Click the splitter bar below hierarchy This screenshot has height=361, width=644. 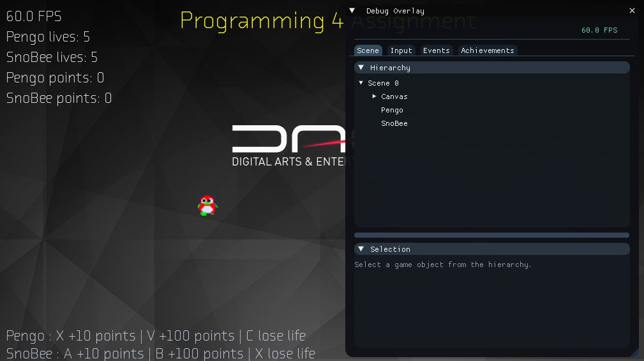pos(491,235)
